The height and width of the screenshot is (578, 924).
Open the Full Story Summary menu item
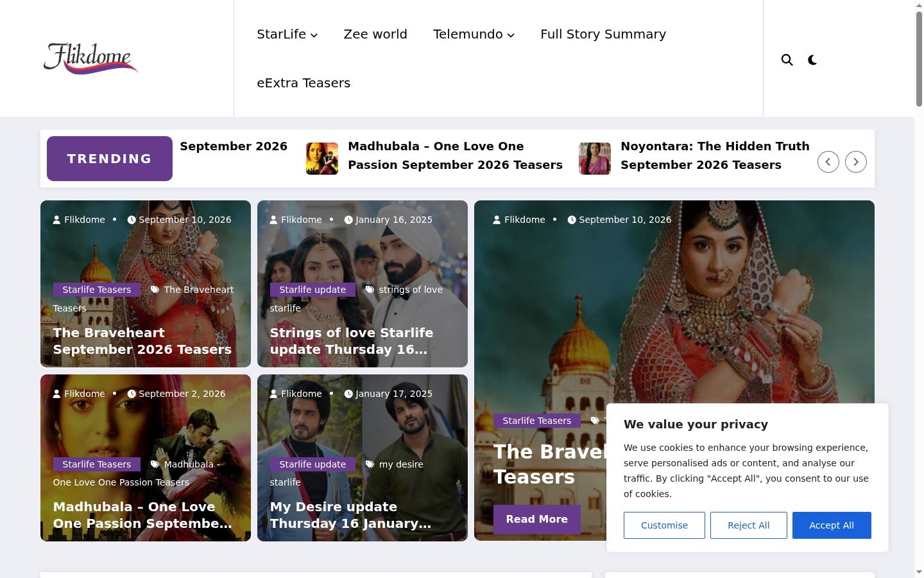[x=603, y=34]
